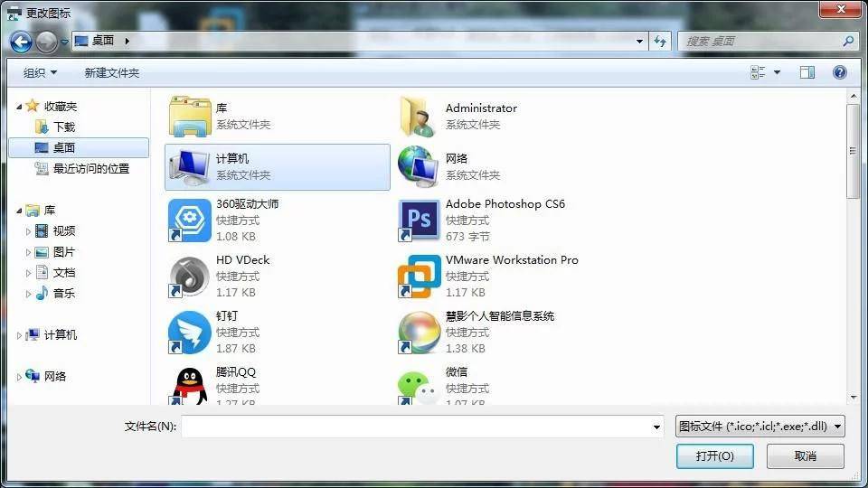Select the 计算机 icon in file list
Viewport: 868px width, 488px height.
point(190,167)
